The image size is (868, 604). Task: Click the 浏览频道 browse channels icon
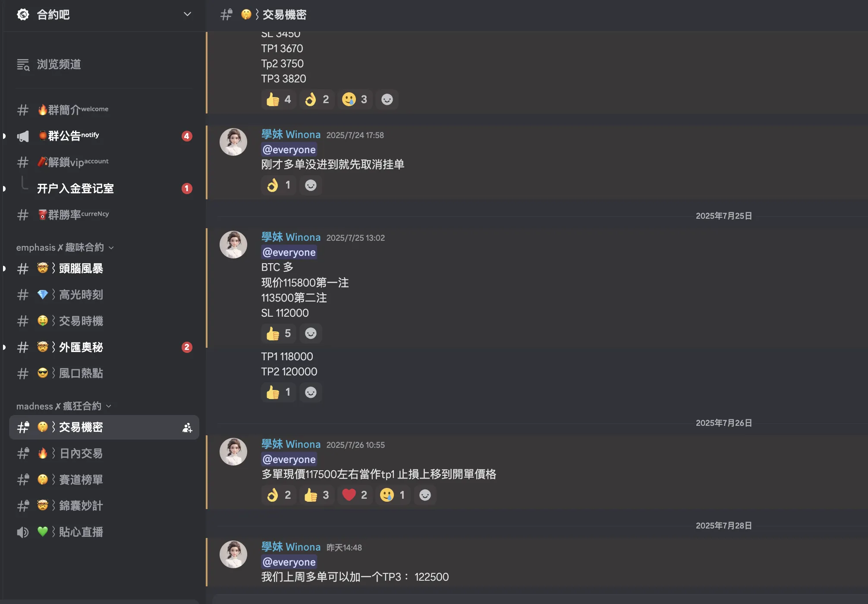click(23, 64)
